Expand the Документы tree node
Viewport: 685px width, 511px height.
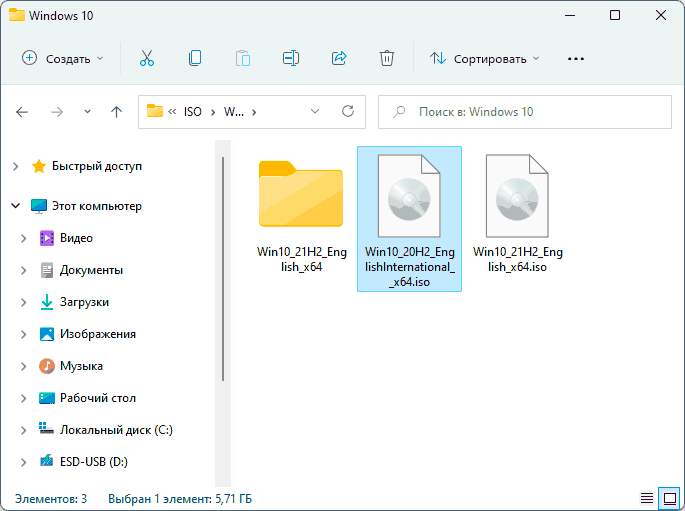24,270
